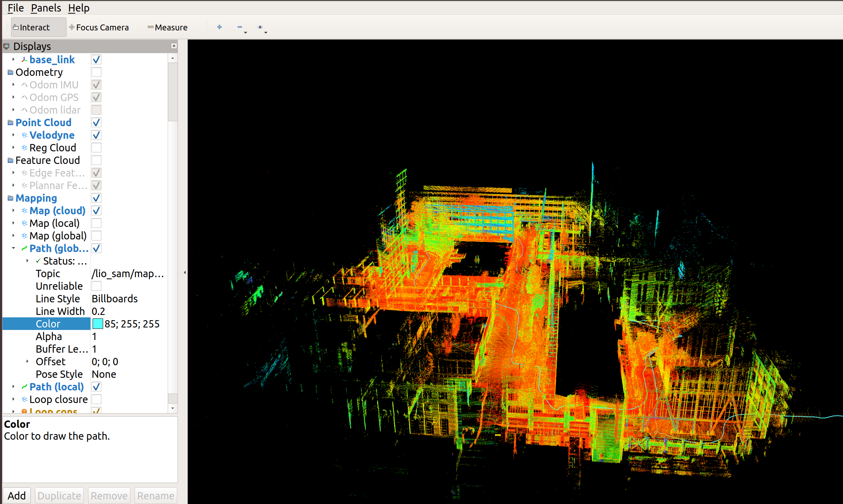Click the Remove display button

tap(109, 495)
